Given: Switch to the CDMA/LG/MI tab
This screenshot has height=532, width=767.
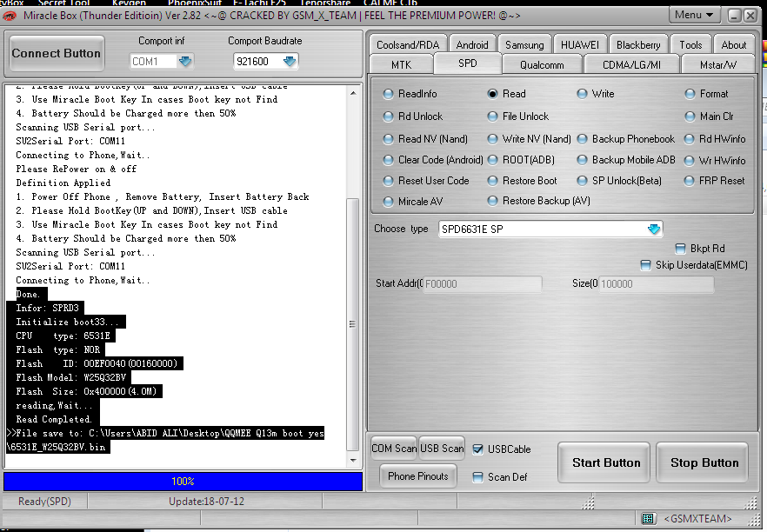Looking at the screenshot, I should pyautogui.click(x=631, y=64).
